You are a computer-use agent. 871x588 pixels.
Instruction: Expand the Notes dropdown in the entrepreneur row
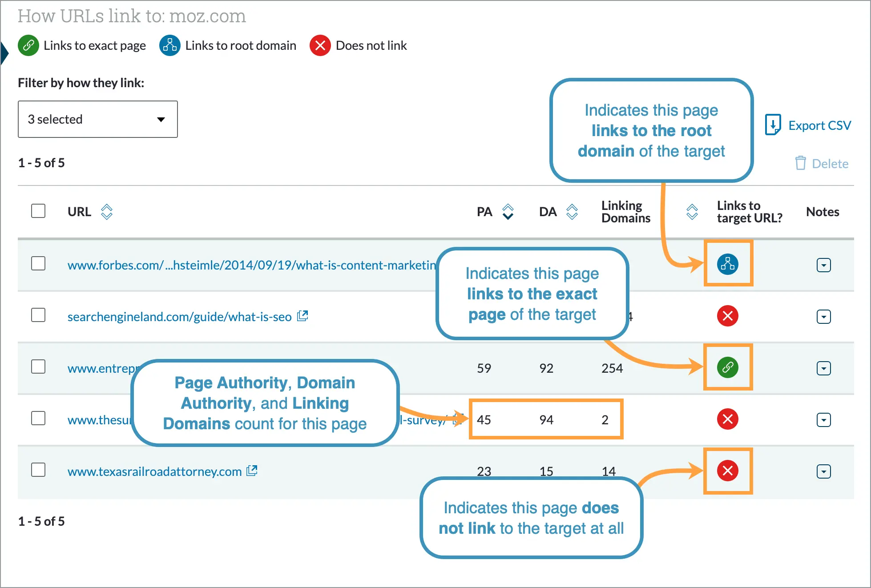pyautogui.click(x=823, y=368)
